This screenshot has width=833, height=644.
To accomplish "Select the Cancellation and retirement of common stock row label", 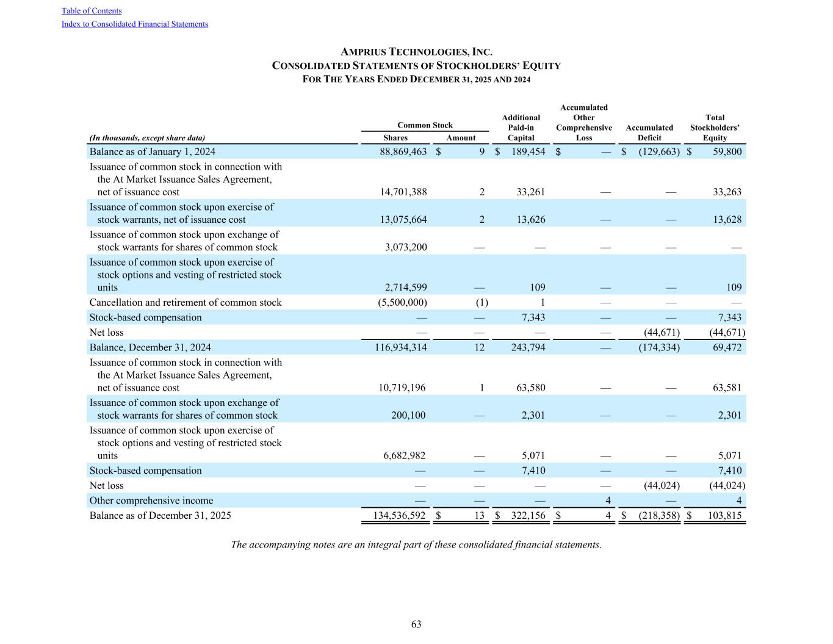I will pyautogui.click(x=186, y=303).
